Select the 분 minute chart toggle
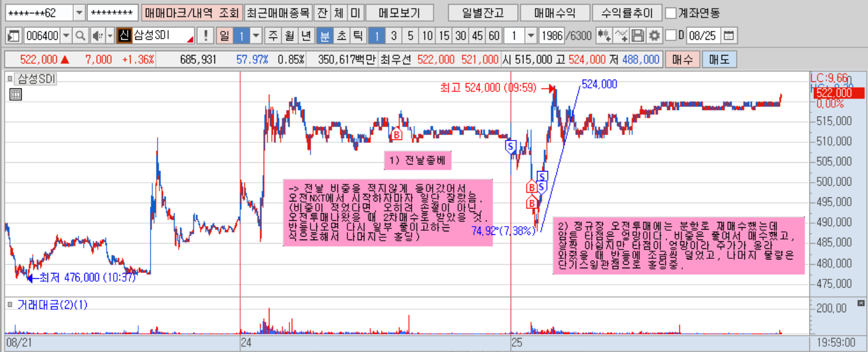Viewport: 868px width, 352px height. [324, 36]
